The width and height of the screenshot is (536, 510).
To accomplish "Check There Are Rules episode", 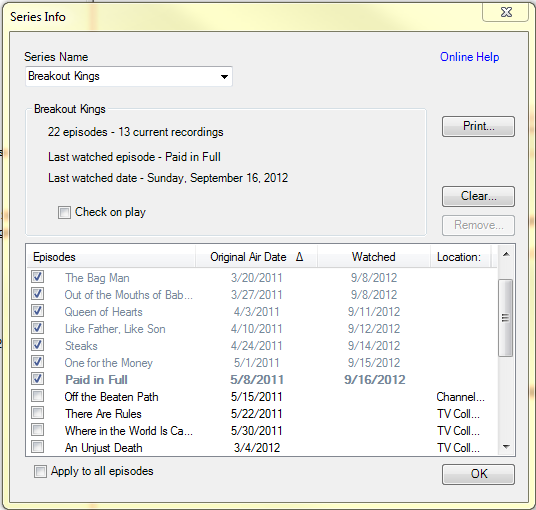I will click(37, 413).
